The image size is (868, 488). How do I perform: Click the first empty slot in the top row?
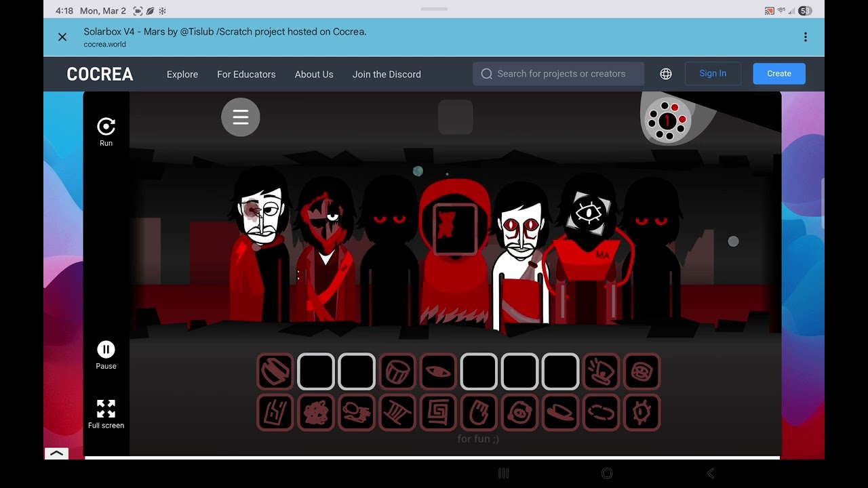[x=316, y=371]
